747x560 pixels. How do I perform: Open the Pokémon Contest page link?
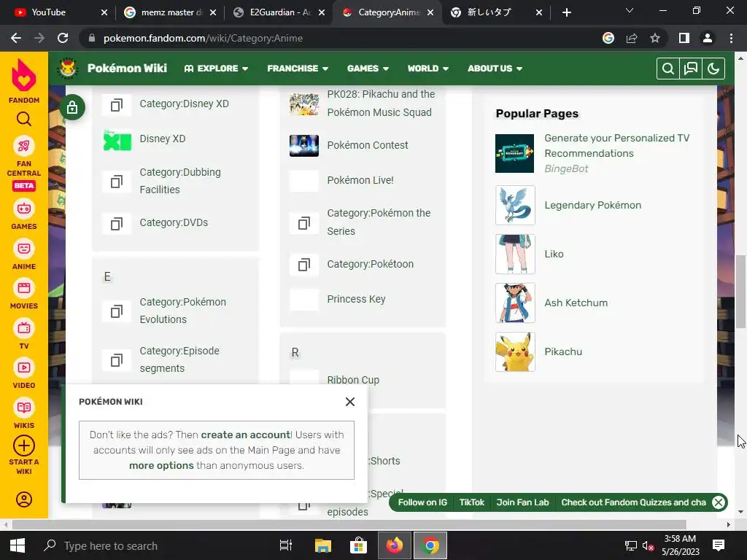[x=368, y=145]
